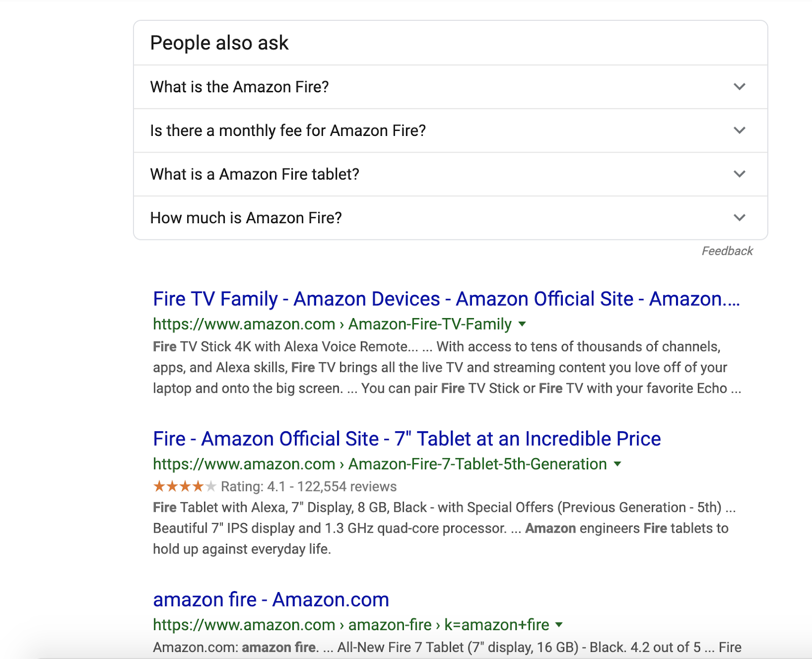The width and height of the screenshot is (812, 659).
Task: Open dropdown arrow beside k=amazon+fire URL
Action: (x=559, y=625)
